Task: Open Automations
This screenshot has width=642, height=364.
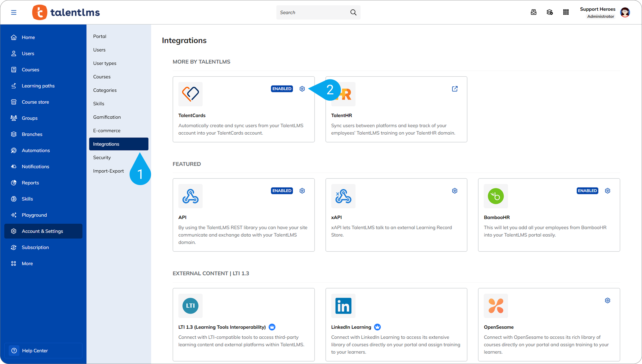Action: coord(43,151)
